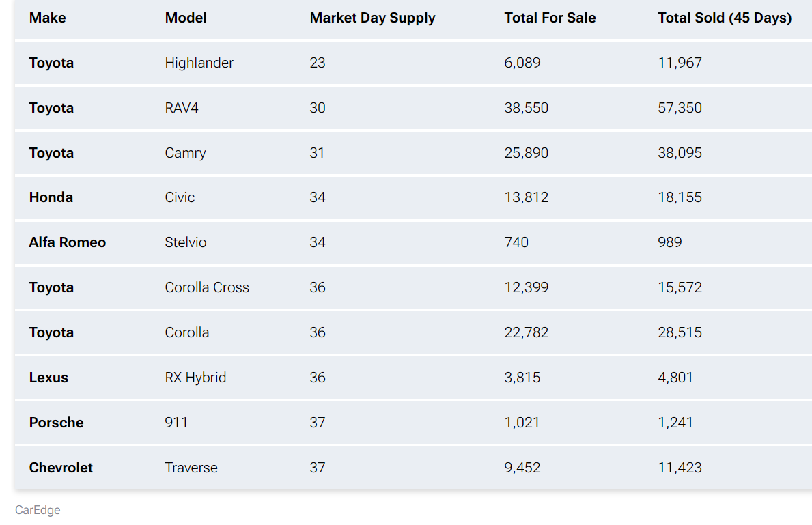The image size is (812, 525).
Task: Select the Highlander model cell
Action: (x=199, y=63)
